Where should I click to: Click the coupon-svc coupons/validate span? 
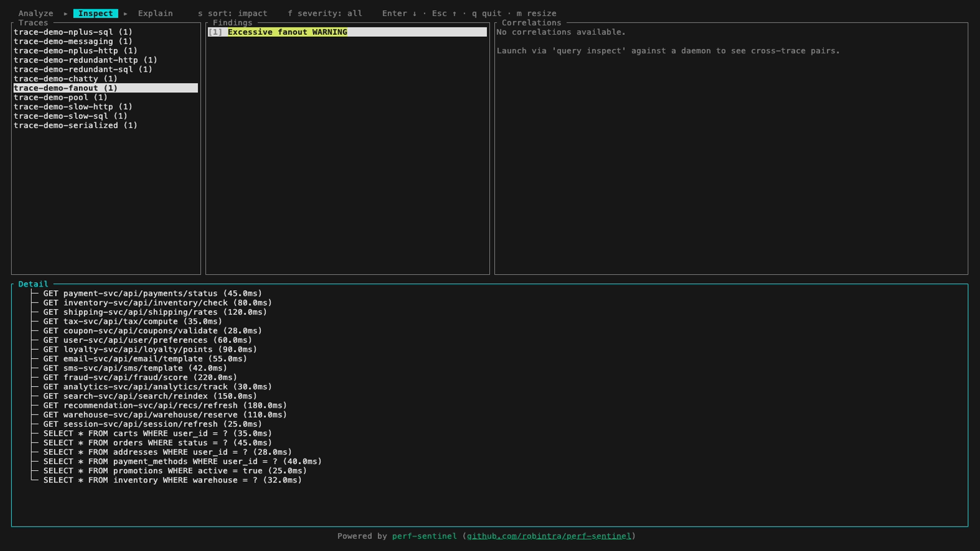[x=153, y=331]
